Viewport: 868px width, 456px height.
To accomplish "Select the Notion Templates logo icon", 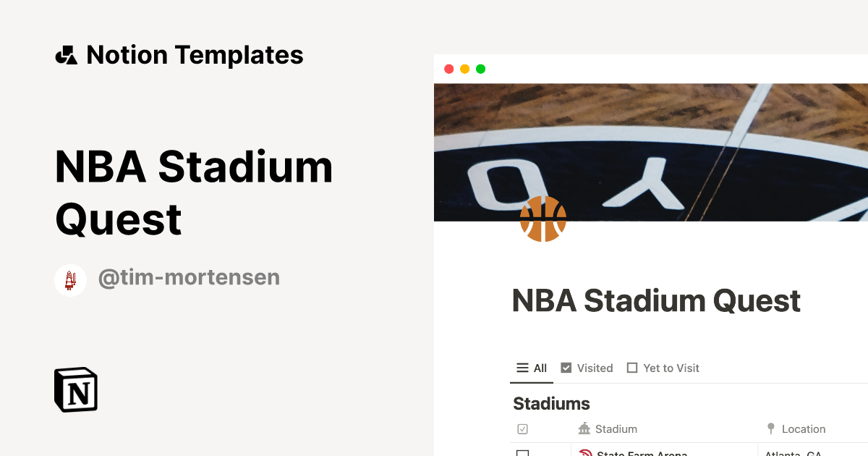I will (x=66, y=54).
